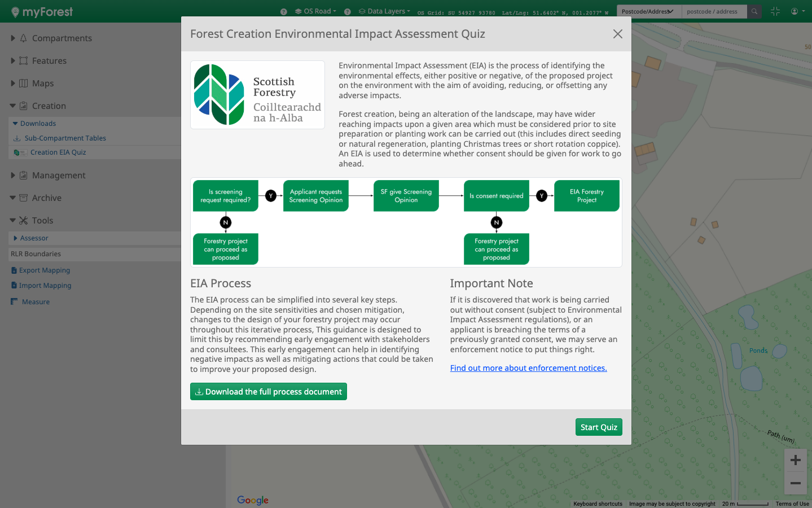Click the fullscreen collapse icon in header
This screenshot has width=812, height=508.
click(775, 11)
